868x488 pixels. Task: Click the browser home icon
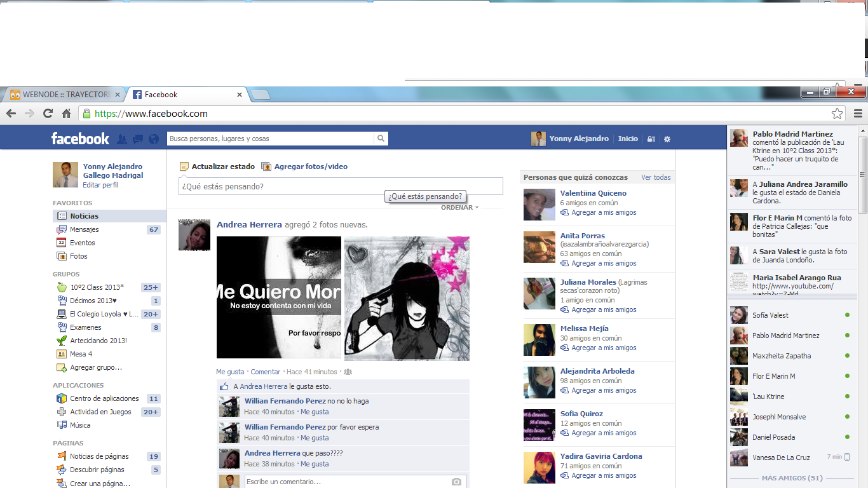pyautogui.click(x=66, y=114)
